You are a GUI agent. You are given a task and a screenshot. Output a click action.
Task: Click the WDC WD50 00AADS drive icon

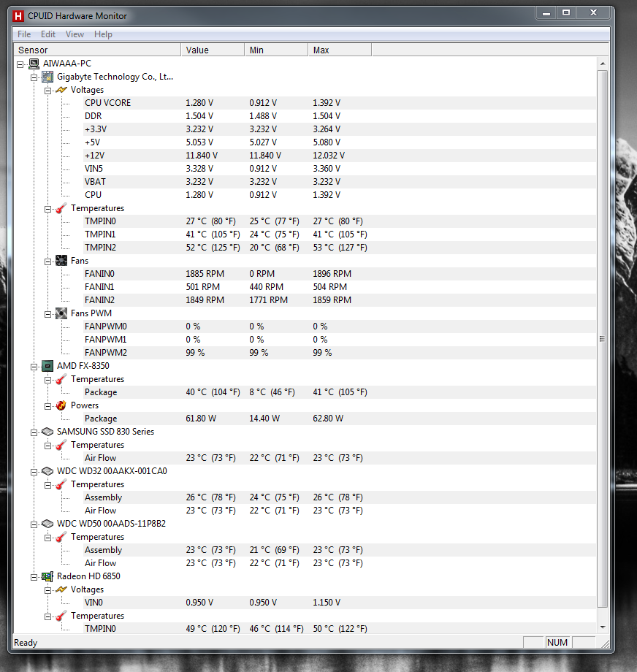[x=47, y=524]
